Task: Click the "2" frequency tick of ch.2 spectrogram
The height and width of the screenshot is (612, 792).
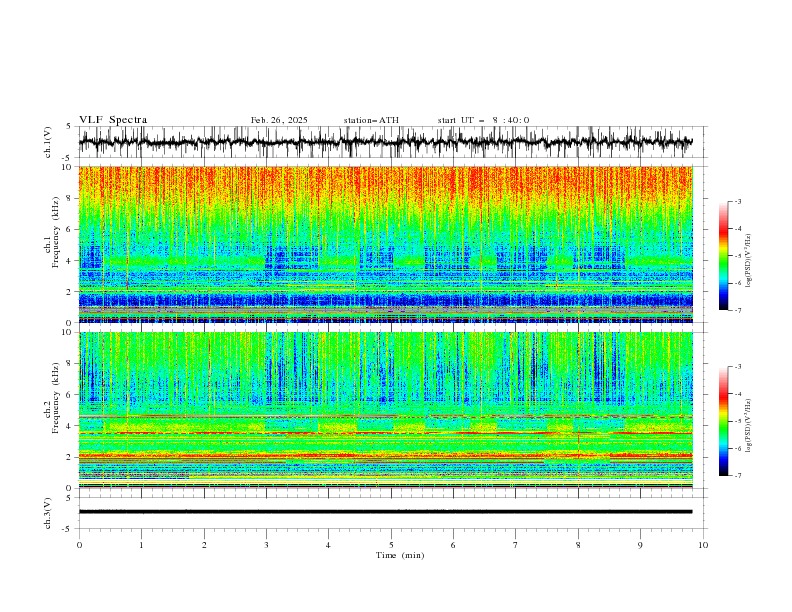Action: [x=71, y=457]
